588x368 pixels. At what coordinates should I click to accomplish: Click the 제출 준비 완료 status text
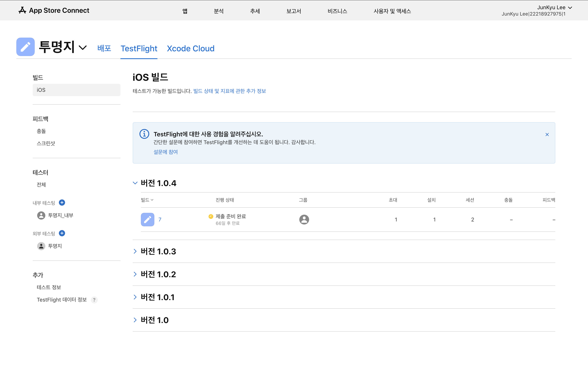point(231,216)
